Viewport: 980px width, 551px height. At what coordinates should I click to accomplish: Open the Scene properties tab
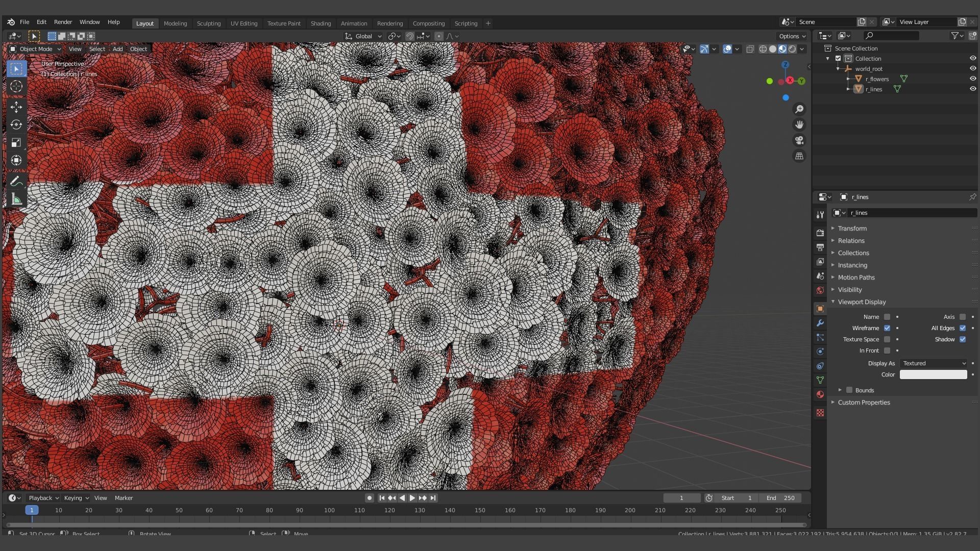click(x=820, y=276)
